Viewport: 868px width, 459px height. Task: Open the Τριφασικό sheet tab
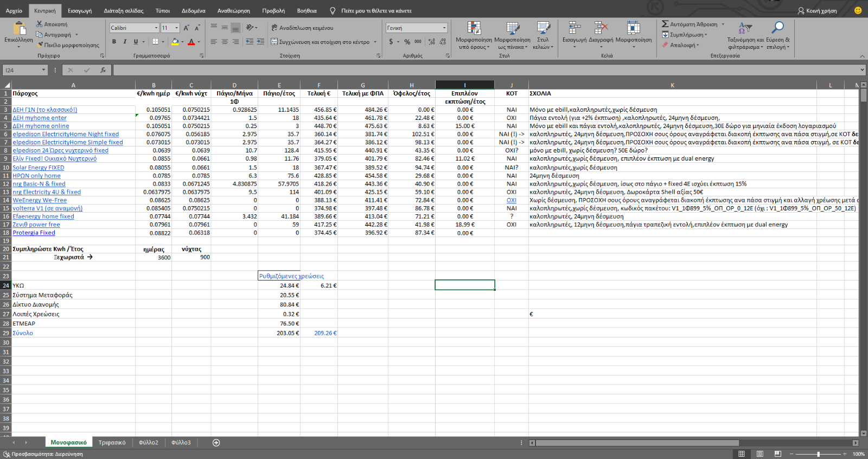[x=112, y=443]
